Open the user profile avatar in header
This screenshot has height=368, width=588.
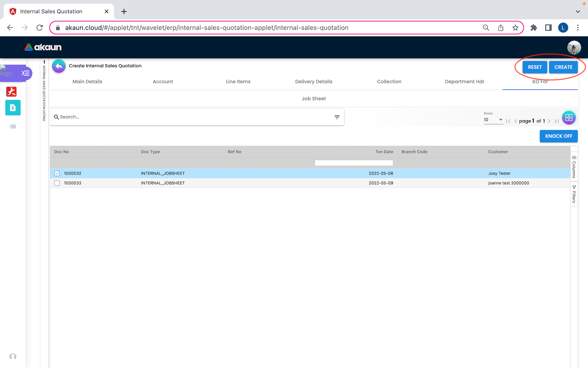click(574, 47)
